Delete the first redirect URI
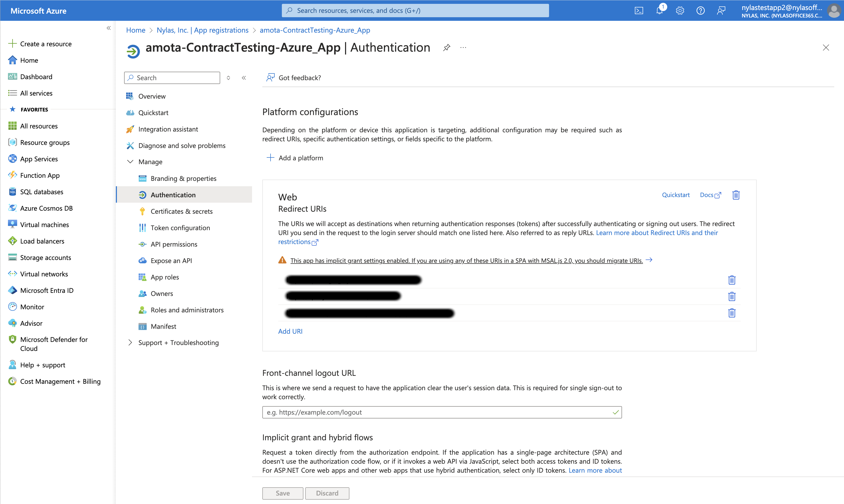The image size is (844, 504). point(732,280)
